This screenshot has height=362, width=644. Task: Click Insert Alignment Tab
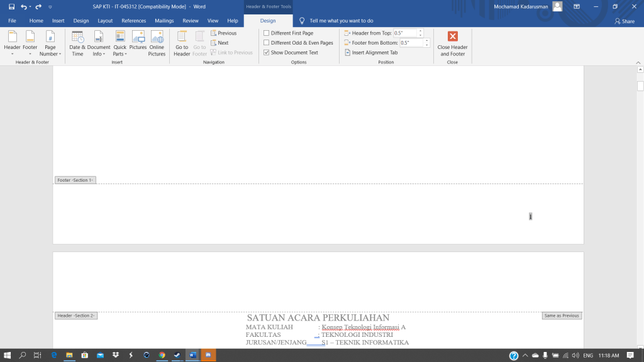(x=371, y=53)
